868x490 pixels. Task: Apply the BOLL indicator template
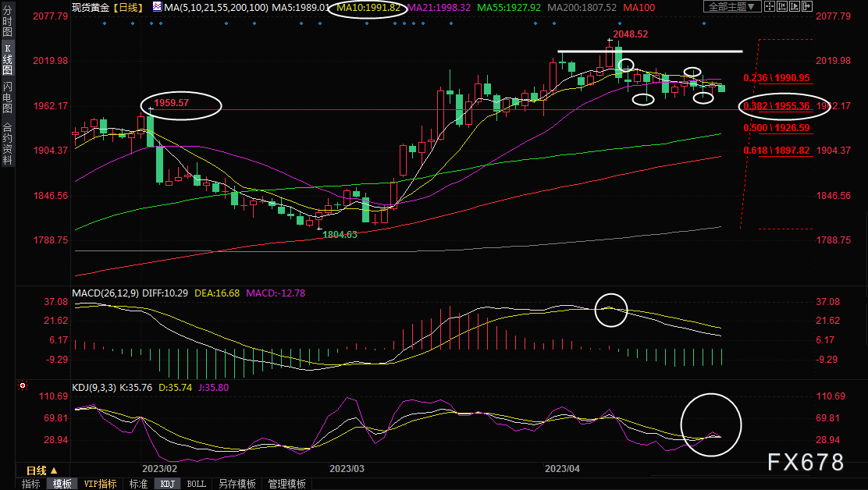(x=197, y=484)
